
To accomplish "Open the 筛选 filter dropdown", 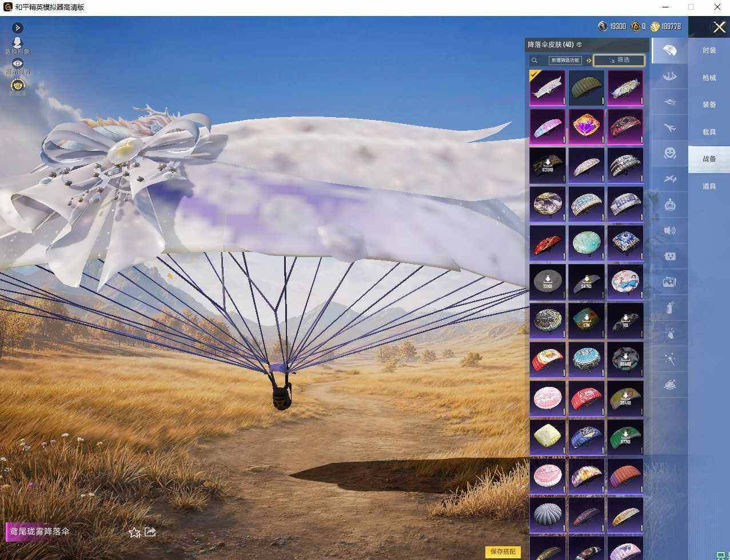I will (x=619, y=60).
